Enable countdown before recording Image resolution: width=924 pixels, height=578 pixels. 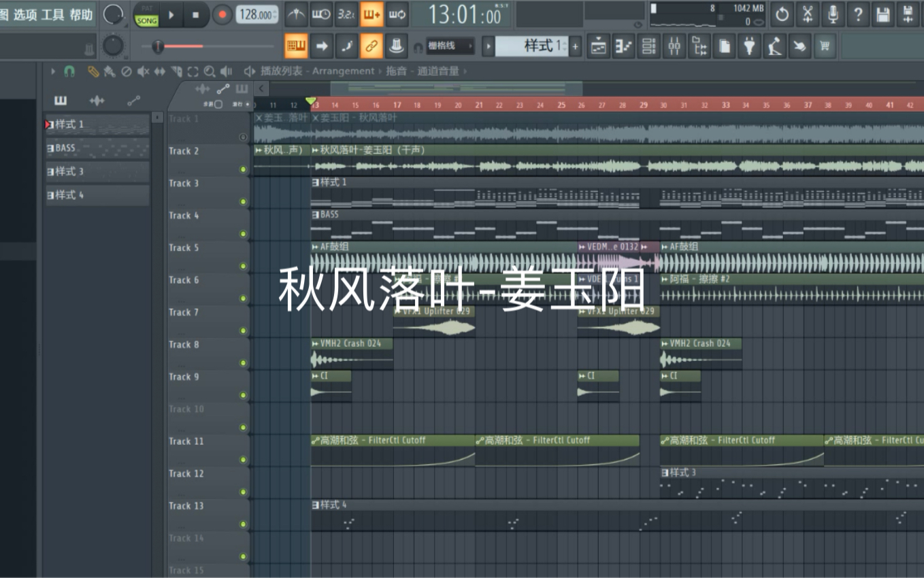[x=346, y=14]
